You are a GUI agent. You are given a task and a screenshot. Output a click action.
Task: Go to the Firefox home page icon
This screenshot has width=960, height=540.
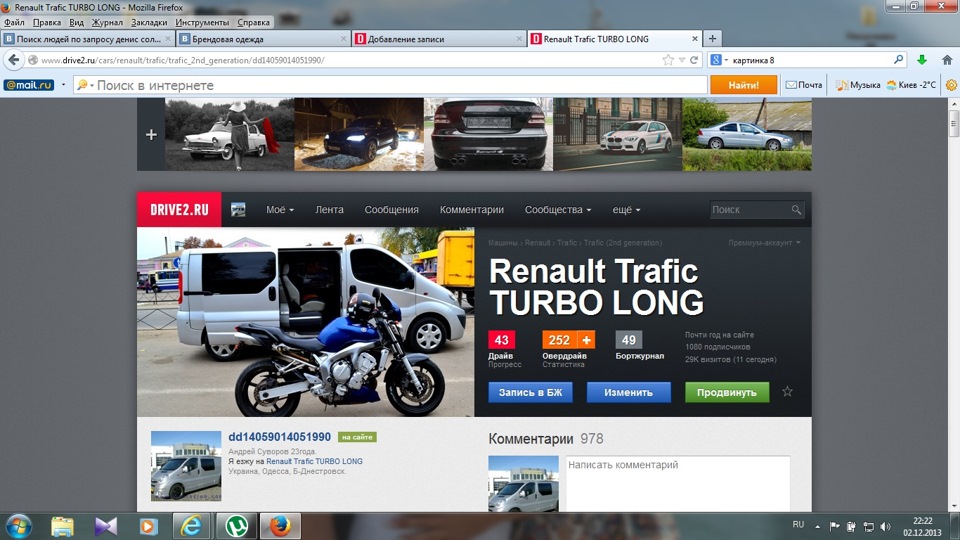[947, 60]
